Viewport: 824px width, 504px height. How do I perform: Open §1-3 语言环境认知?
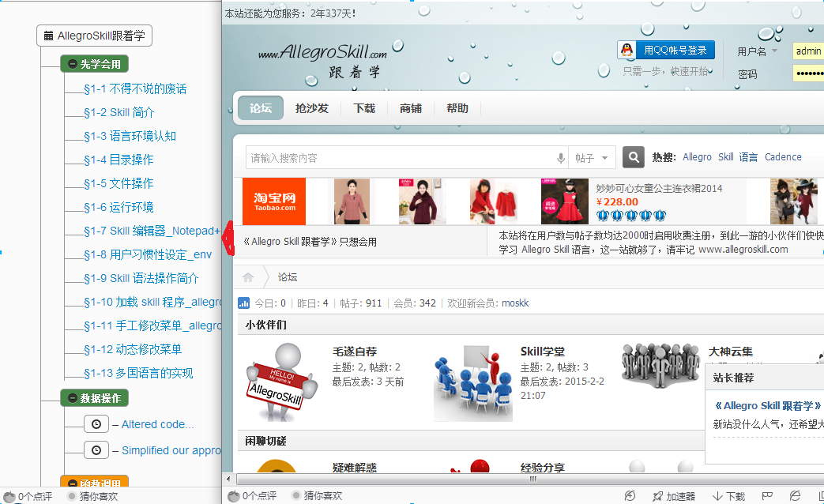tap(130, 136)
